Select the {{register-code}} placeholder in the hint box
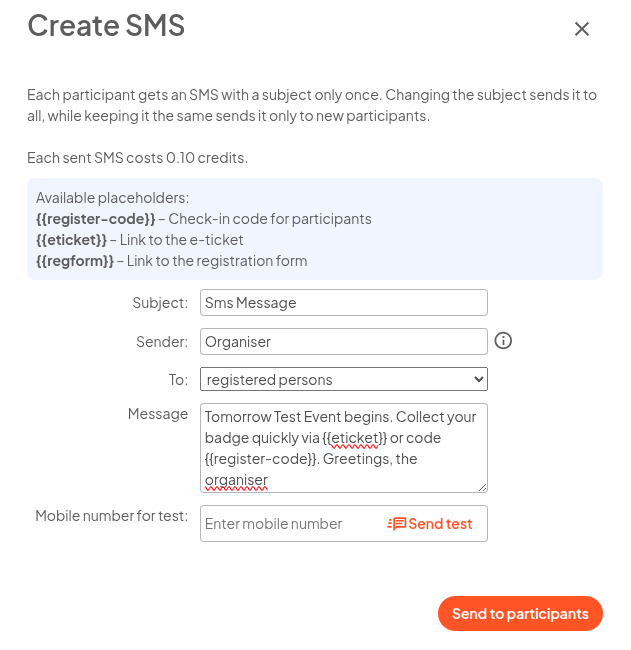The width and height of the screenshot is (631, 650). pos(95,219)
